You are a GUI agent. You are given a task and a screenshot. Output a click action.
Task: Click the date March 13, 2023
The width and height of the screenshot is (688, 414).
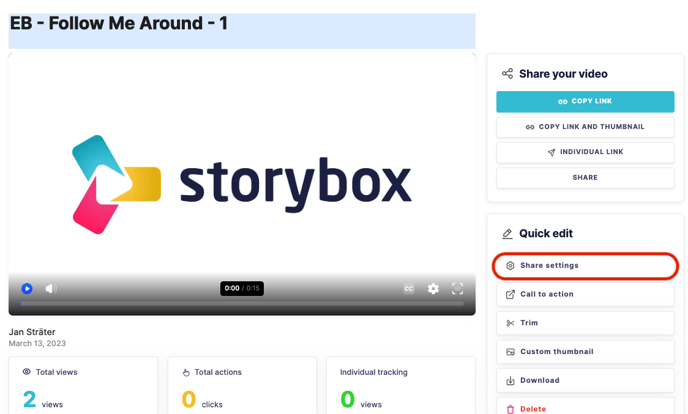click(37, 343)
